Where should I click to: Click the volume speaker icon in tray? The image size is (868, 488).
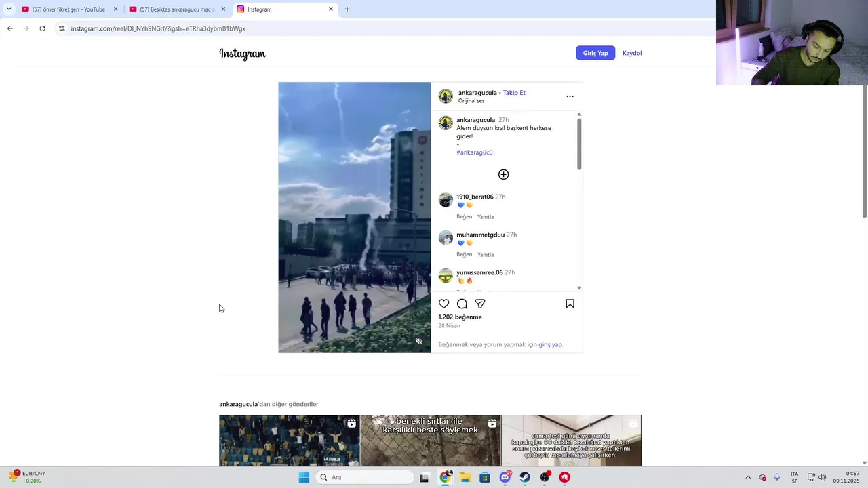click(x=823, y=477)
